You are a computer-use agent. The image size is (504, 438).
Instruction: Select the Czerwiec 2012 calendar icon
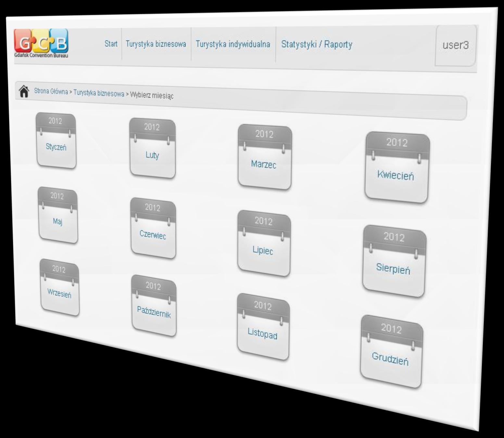click(x=153, y=228)
